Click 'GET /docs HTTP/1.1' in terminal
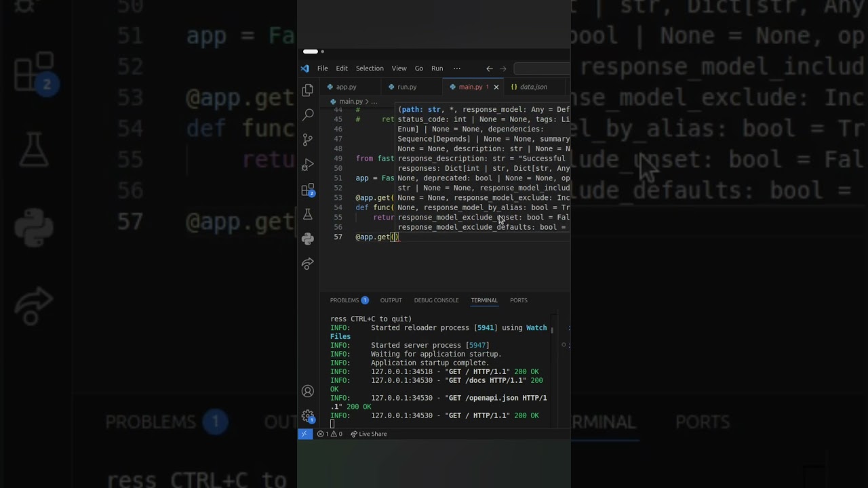868x488 pixels. click(485, 380)
